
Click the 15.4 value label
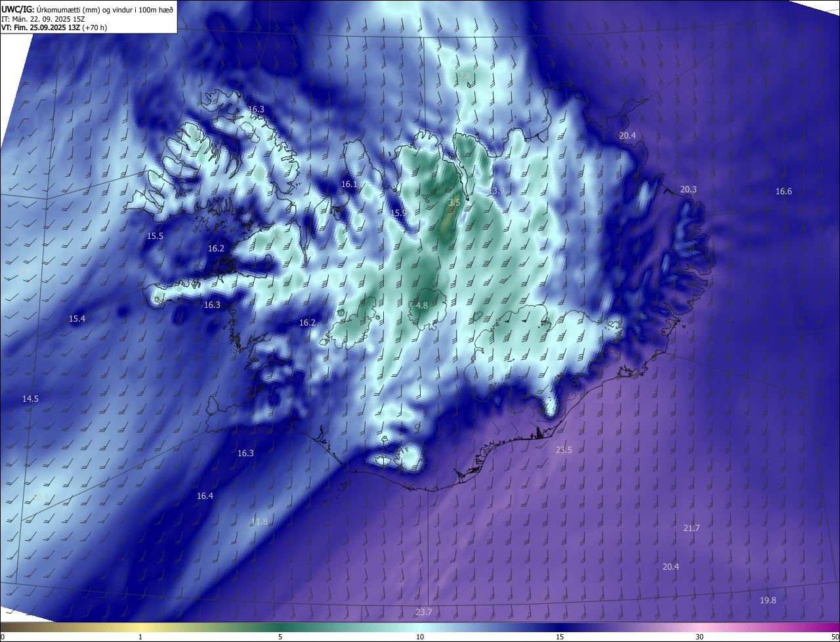click(x=77, y=318)
